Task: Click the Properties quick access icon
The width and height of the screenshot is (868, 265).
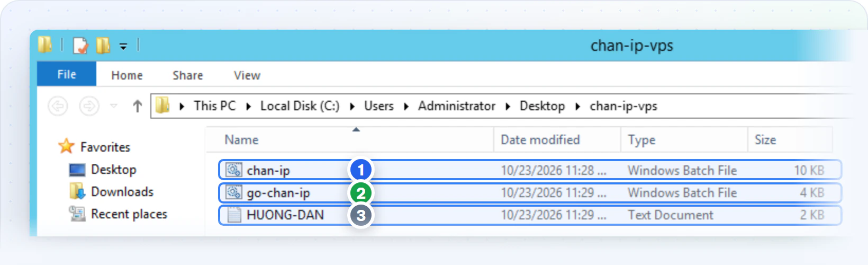Action: [x=80, y=46]
